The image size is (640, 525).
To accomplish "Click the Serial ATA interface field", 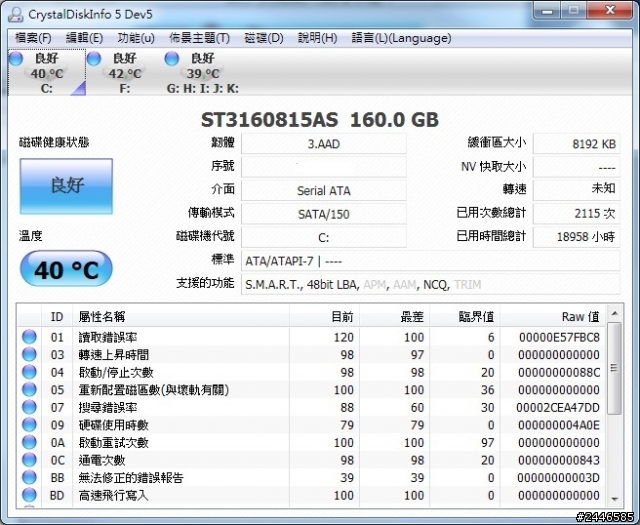I will (x=324, y=190).
